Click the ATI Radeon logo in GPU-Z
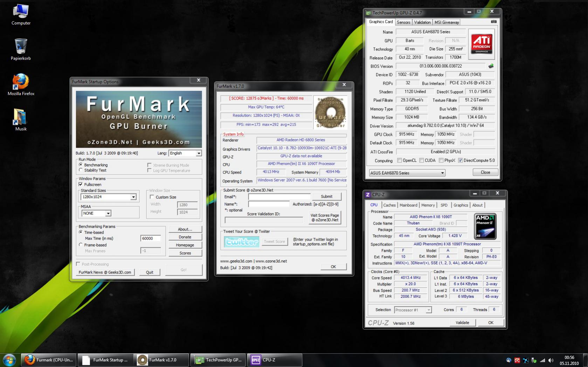This screenshot has width=588, height=367. 482,44
